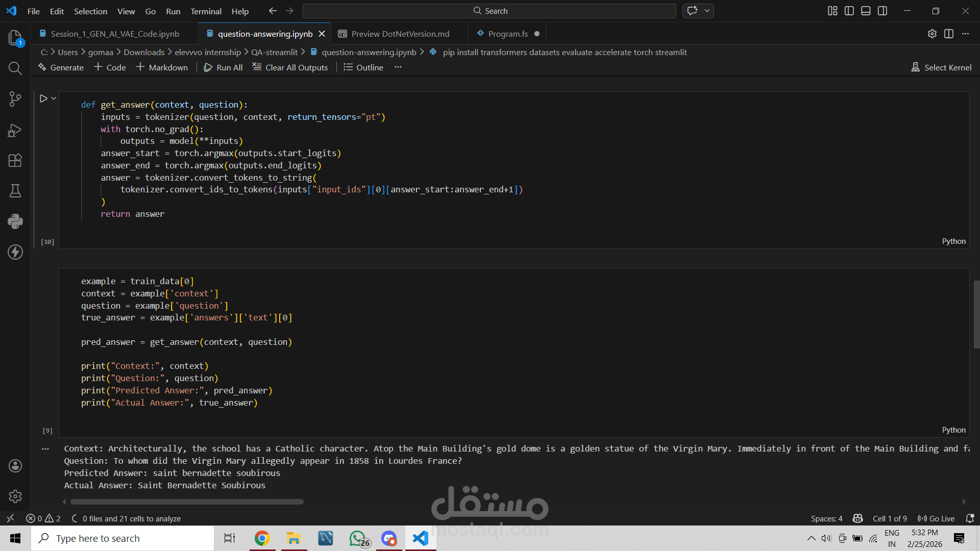The width and height of the screenshot is (980, 551).
Task: Open Copilot chat dropdown chevron in title bar
Action: click(x=707, y=11)
